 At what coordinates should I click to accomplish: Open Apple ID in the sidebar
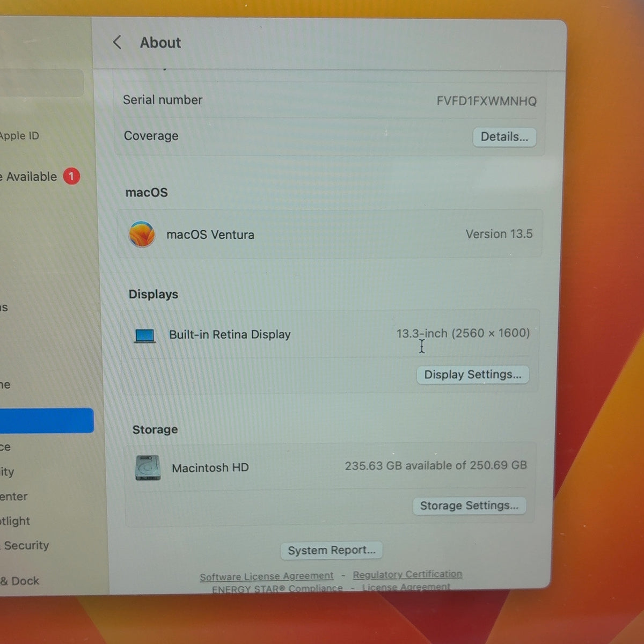[20, 136]
